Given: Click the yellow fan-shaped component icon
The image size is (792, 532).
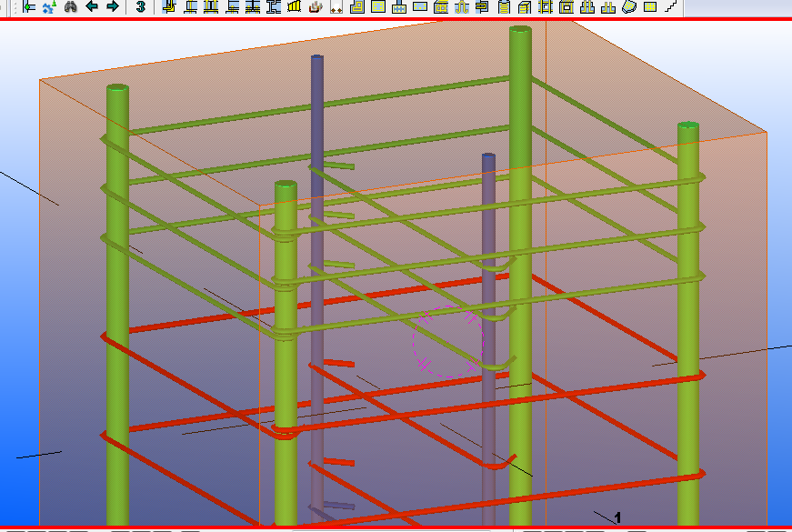Looking at the screenshot, I should pos(295,6).
